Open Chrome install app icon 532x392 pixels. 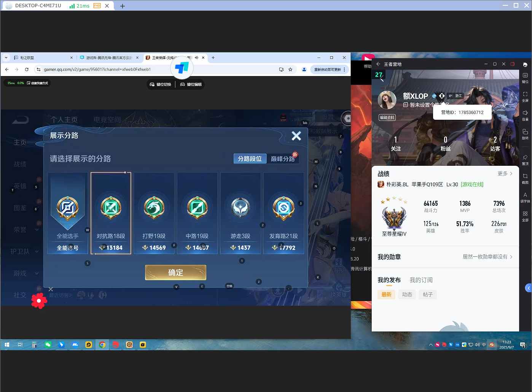pyautogui.click(x=281, y=69)
